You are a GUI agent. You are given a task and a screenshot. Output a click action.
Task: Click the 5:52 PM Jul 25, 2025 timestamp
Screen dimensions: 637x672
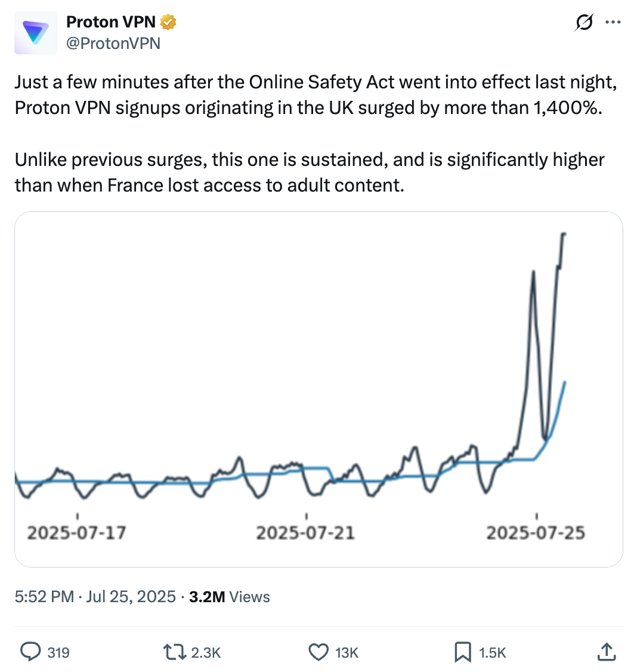[x=95, y=597]
